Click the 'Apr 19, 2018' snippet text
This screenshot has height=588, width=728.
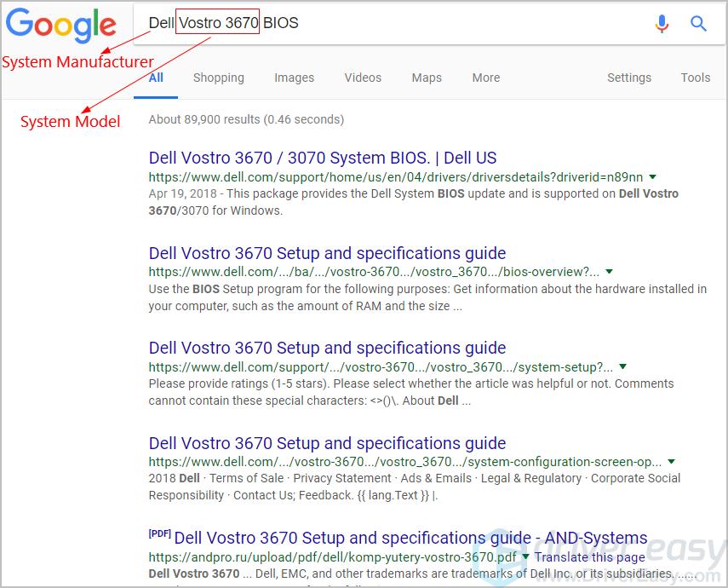pyautogui.click(x=183, y=193)
